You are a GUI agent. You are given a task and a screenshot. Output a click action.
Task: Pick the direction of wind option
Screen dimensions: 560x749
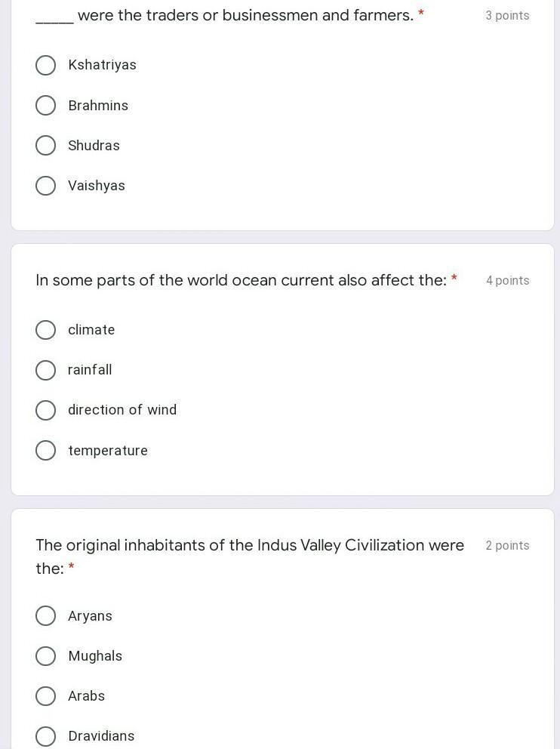(x=45, y=410)
